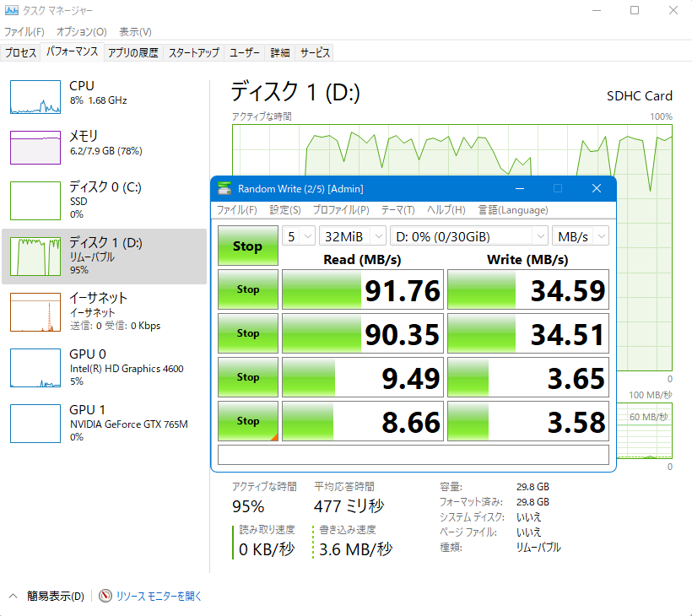Open the test count dropdown showing 5
This screenshot has width=692, height=616.
click(299, 236)
